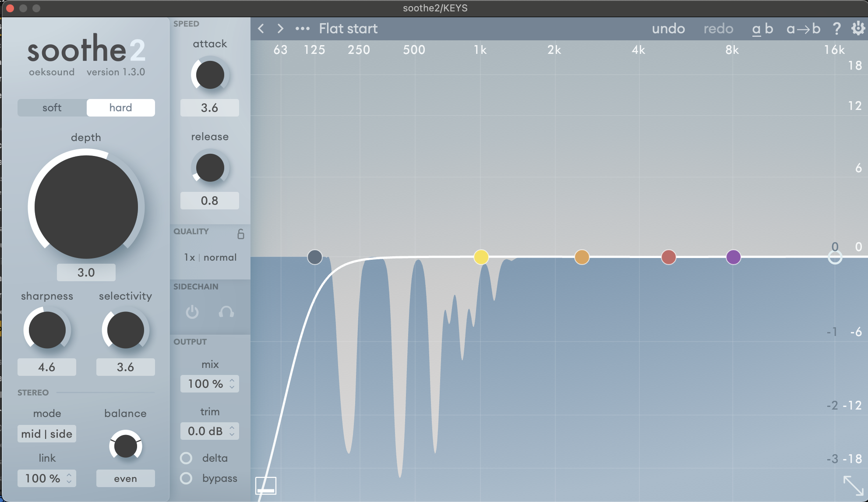868x502 pixels.
Task: Open the settings gear icon
Action: [x=858, y=28]
